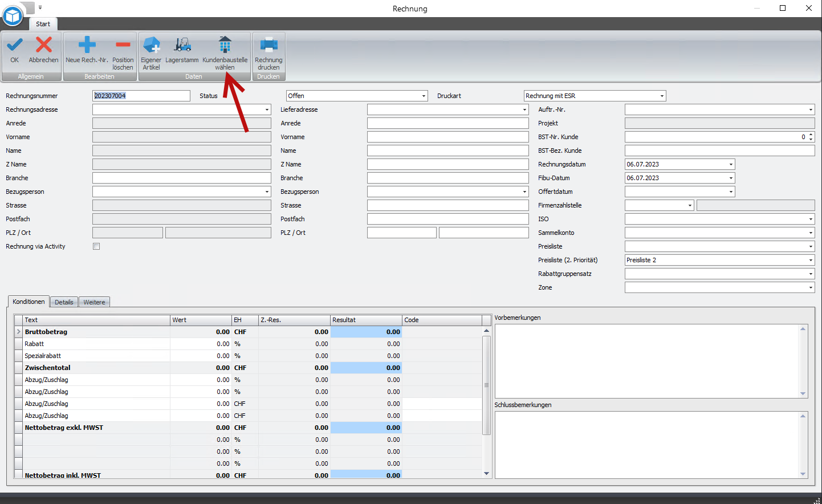Click the OK checkmark icon
This screenshot has height=504, width=822.
pyautogui.click(x=15, y=46)
